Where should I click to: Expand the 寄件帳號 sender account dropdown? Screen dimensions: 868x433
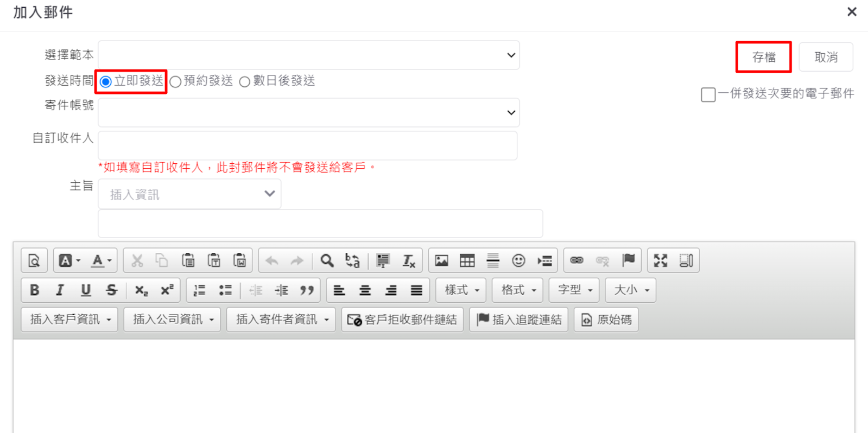point(308,113)
